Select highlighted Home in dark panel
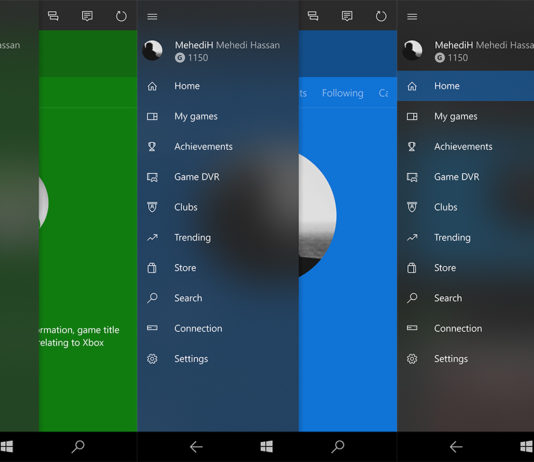 click(466, 86)
